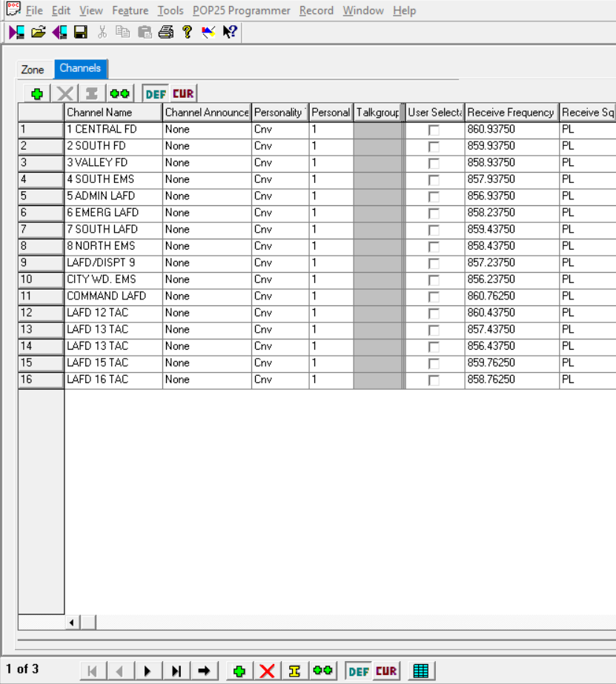Select the COMMAND LAFD channel name cell
The width and height of the screenshot is (616, 684).
(x=113, y=296)
